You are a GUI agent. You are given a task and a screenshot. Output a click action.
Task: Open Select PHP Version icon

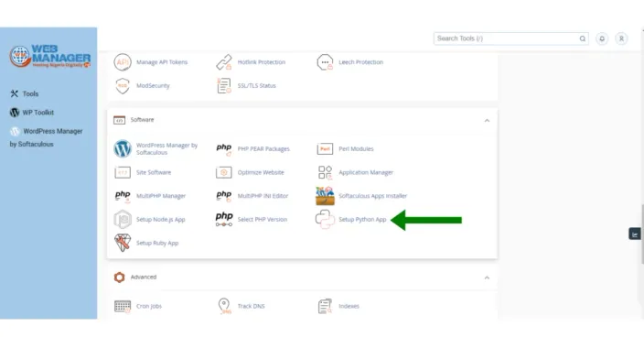[x=224, y=219]
